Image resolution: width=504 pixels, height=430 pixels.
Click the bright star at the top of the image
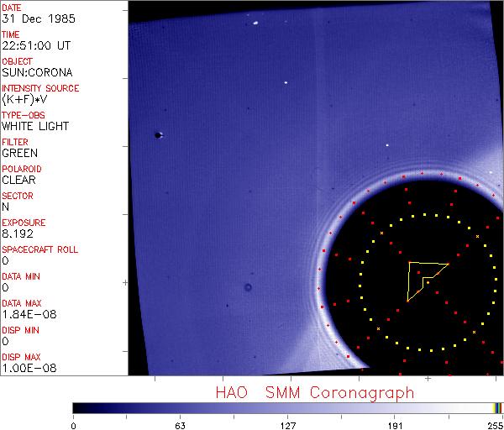(x=255, y=24)
